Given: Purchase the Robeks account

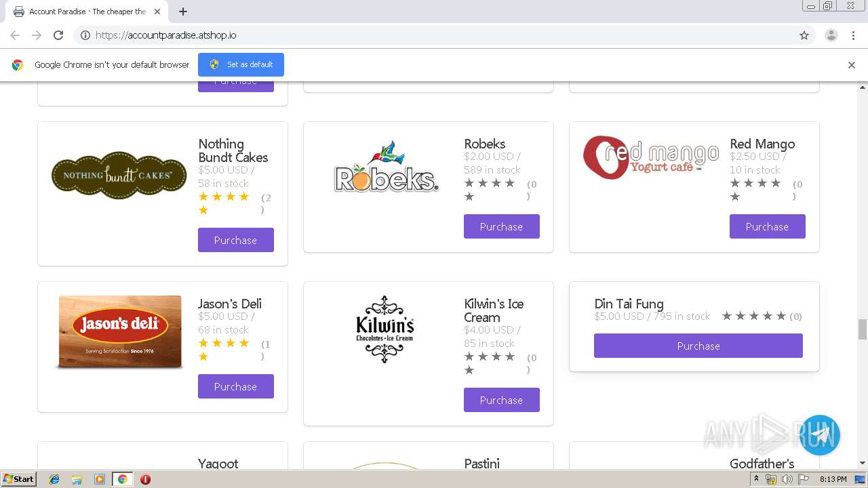Looking at the screenshot, I should point(502,226).
